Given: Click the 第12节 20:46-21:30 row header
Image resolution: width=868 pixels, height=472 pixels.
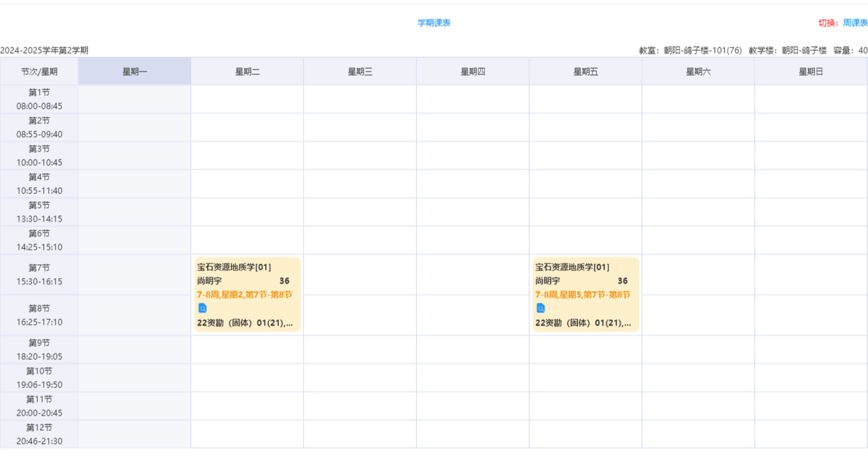Looking at the screenshot, I should (x=39, y=434).
